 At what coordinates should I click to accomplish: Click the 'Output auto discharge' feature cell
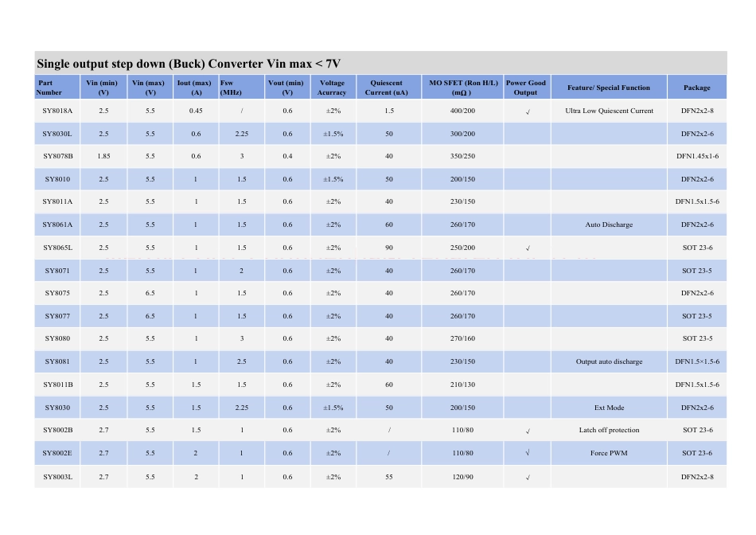pyautogui.click(x=609, y=361)
